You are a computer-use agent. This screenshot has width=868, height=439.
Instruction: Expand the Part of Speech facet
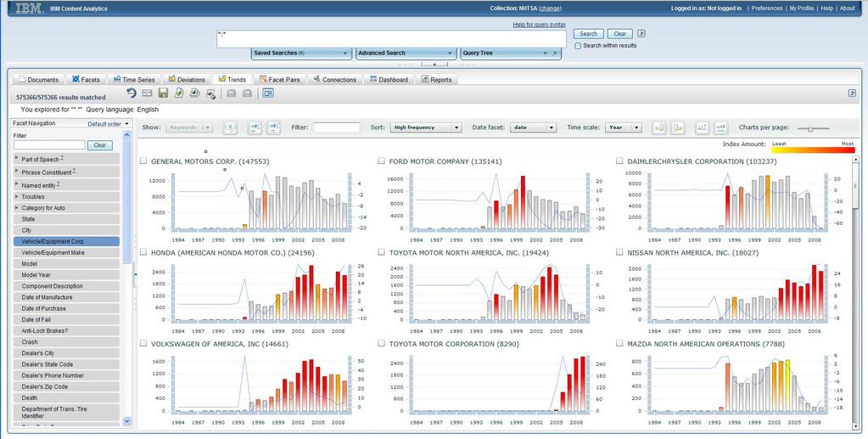click(x=17, y=159)
